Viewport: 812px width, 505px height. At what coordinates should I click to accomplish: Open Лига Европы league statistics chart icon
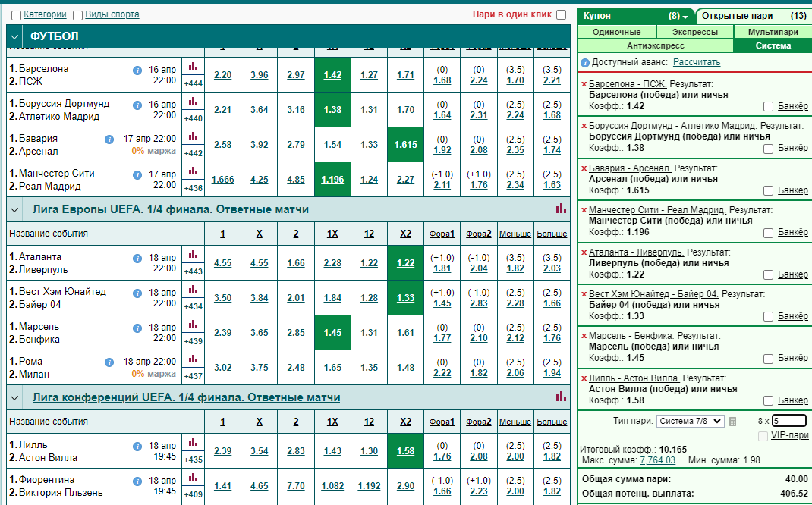(x=561, y=209)
